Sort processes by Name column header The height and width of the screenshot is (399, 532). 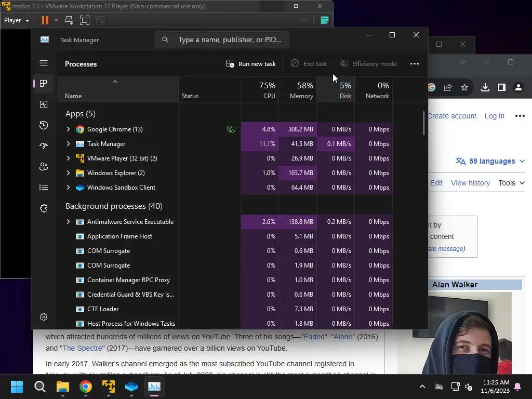click(x=118, y=90)
